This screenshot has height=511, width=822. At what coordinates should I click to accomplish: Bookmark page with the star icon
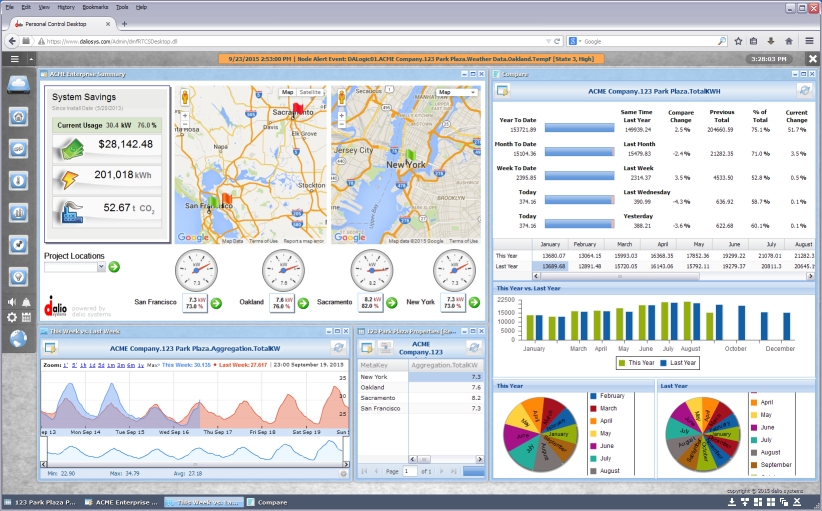coord(738,41)
